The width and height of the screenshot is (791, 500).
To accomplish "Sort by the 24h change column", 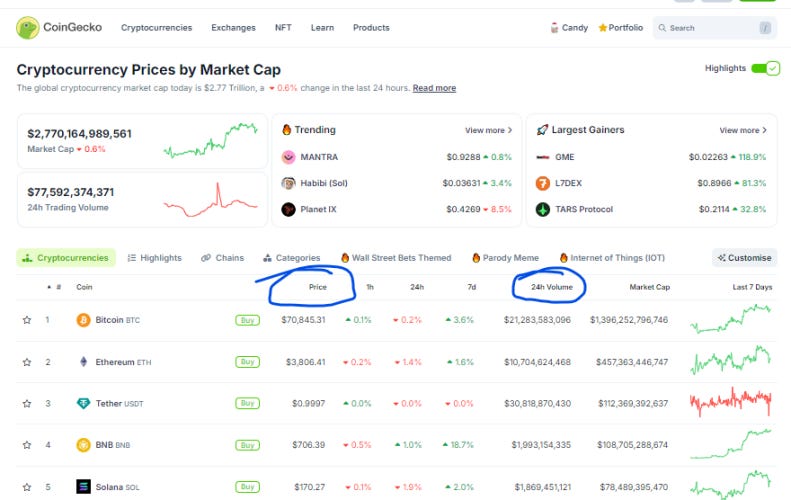I will (x=417, y=287).
